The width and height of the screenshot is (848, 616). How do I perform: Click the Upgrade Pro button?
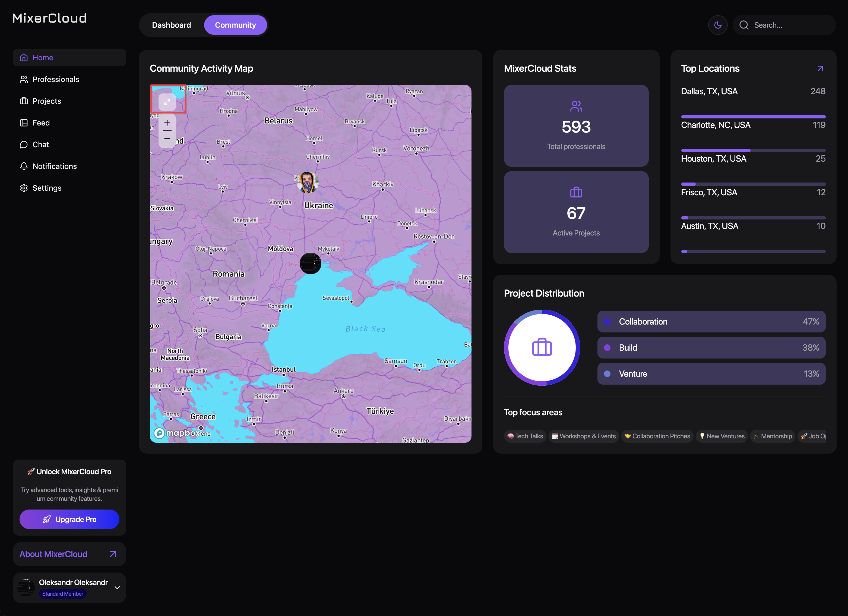tap(69, 519)
